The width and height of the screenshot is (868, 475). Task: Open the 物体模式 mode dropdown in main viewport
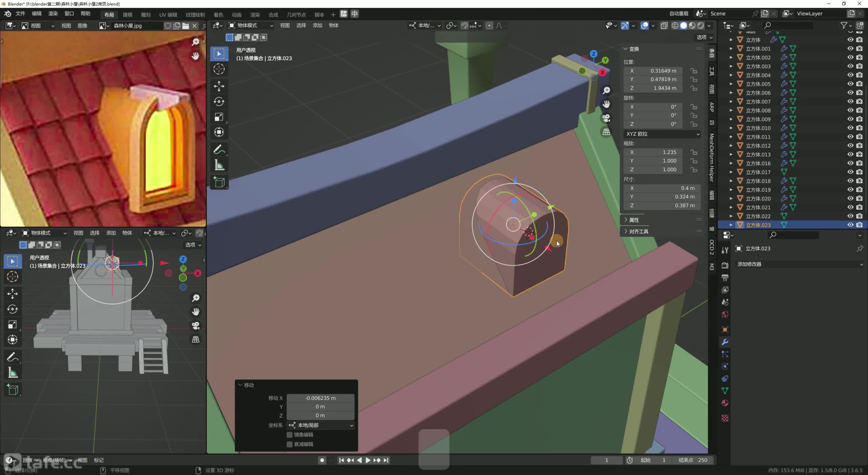251,25
